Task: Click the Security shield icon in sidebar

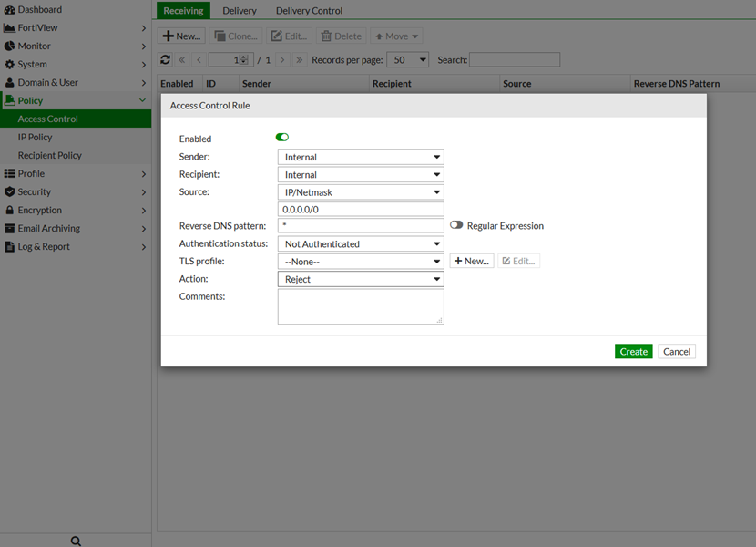Action: (10, 191)
